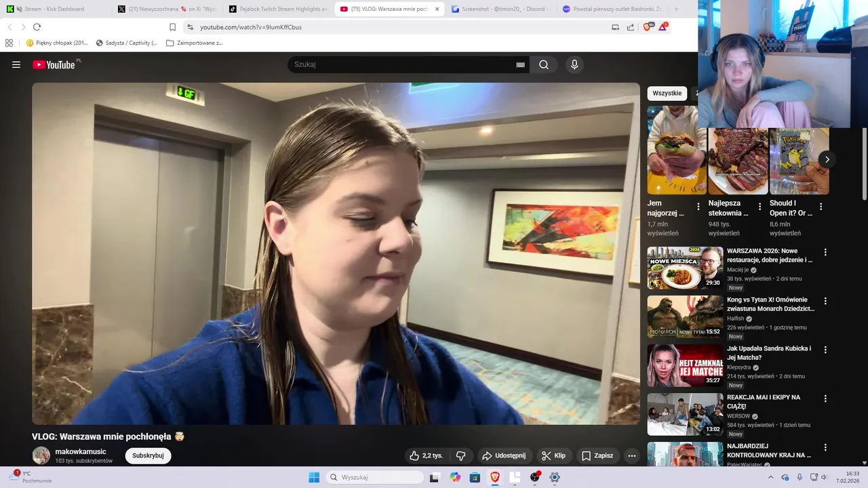Open the Pokémon card Short thumbnail
This screenshot has height=488, width=868.
pyautogui.click(x=799, y=161)
